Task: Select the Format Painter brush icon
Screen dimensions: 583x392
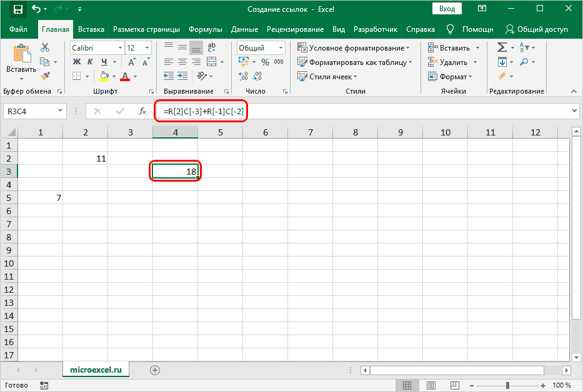Action: (45, 76)
